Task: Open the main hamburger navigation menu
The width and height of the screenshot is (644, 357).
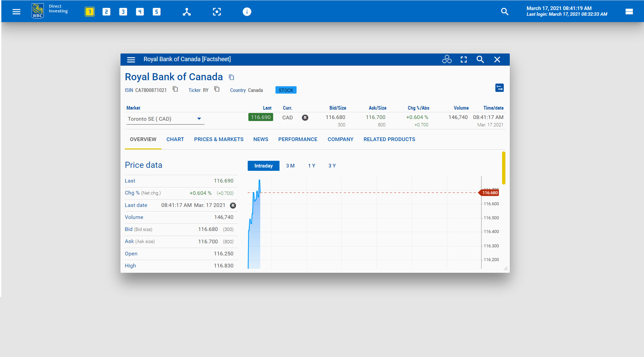Action: [x=16, y=11]
